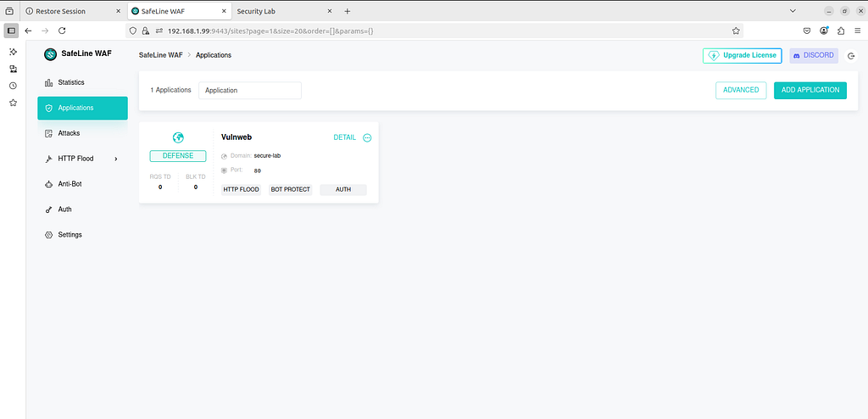
Task: Expand the HTTP Flood submenu chevron
Action: 115,159
